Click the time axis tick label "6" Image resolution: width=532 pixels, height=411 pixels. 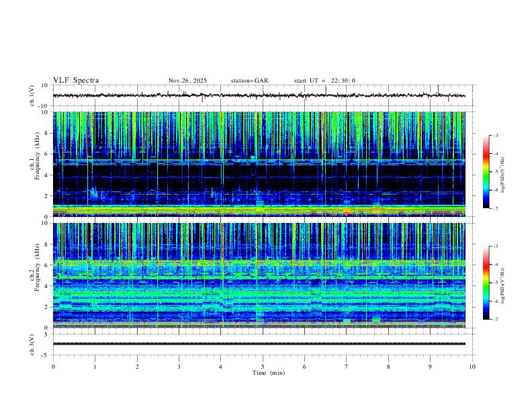pyautogui.click(x=305, y=367)
